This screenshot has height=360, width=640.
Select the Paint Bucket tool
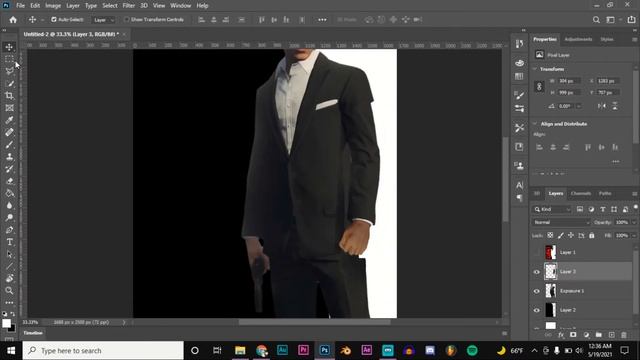coord(9,193)
